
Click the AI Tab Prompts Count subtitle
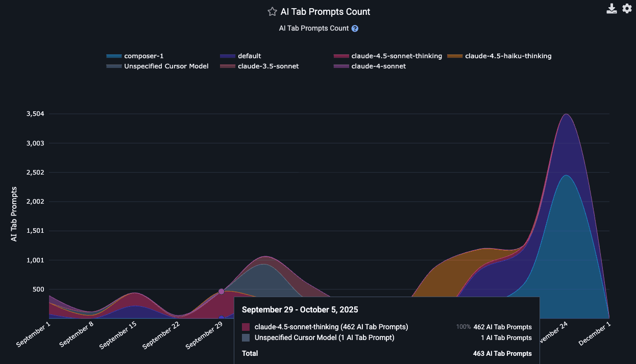(x=313, y=29)
